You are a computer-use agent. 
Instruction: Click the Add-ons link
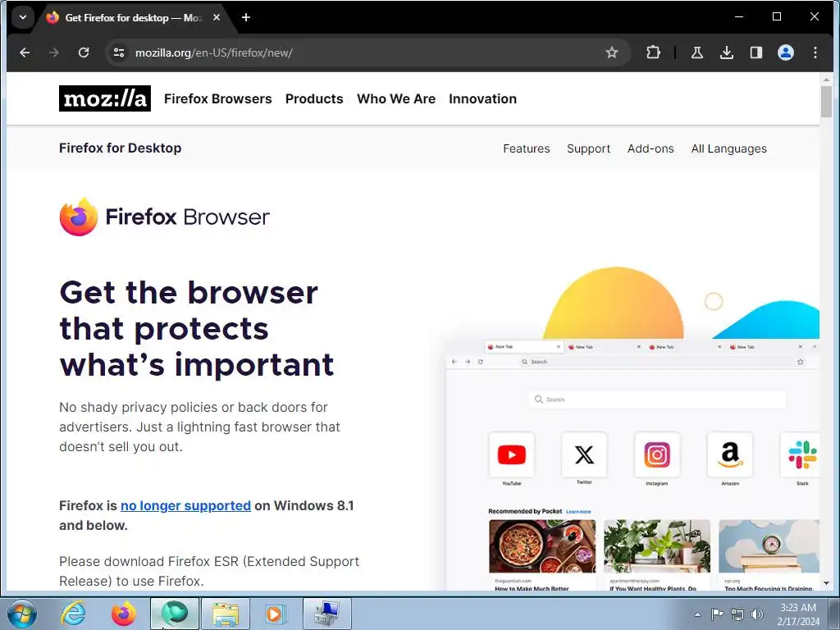pyautogui.click(x=651, y=148)
